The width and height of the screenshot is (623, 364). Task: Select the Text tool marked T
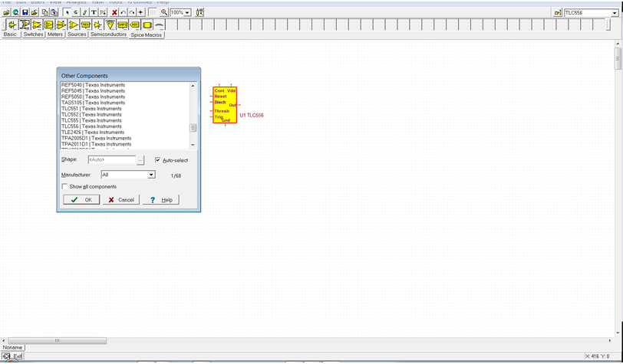(94, 13)
